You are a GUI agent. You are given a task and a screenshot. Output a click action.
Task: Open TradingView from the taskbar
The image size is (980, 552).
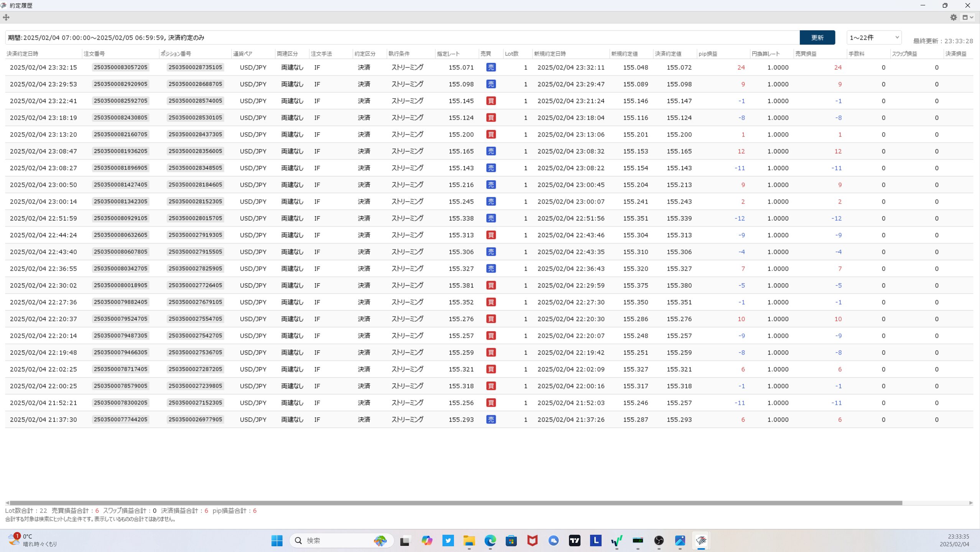point(574,540)
